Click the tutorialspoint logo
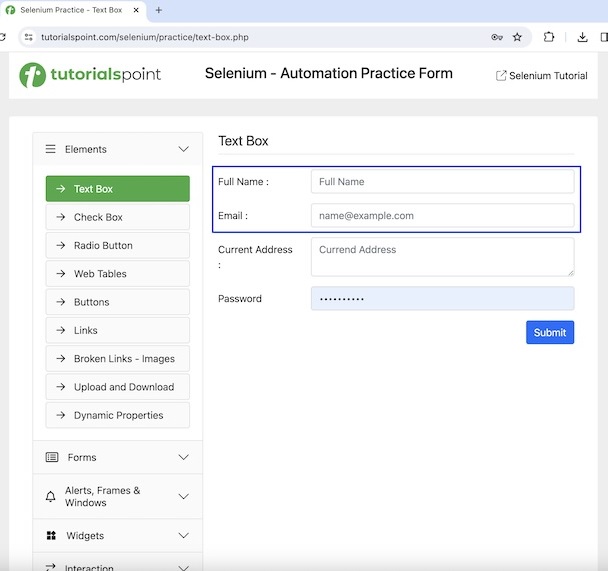Image resolution: width=608 pixels, height=571 pixels. (x=90, y=75)
